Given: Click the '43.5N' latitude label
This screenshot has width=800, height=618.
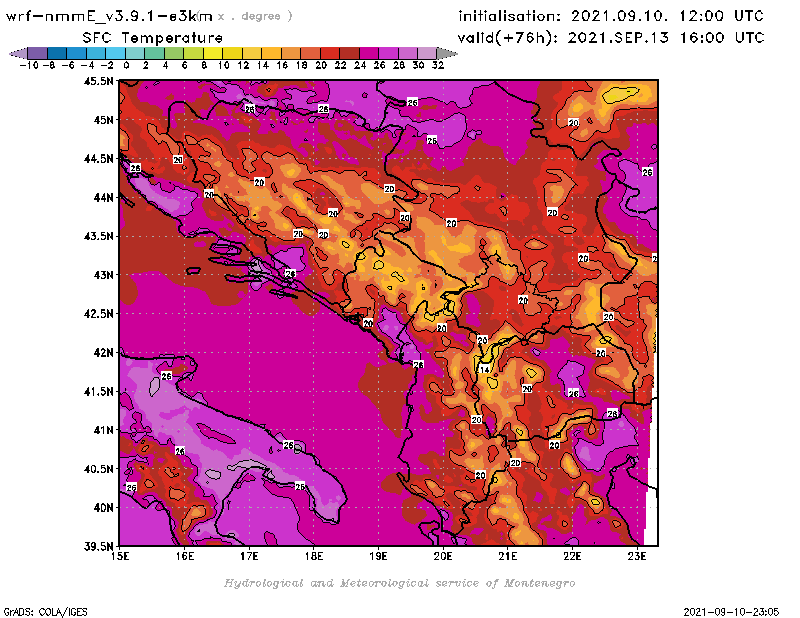Looking at the screenshot, I should tap(98, 236).
